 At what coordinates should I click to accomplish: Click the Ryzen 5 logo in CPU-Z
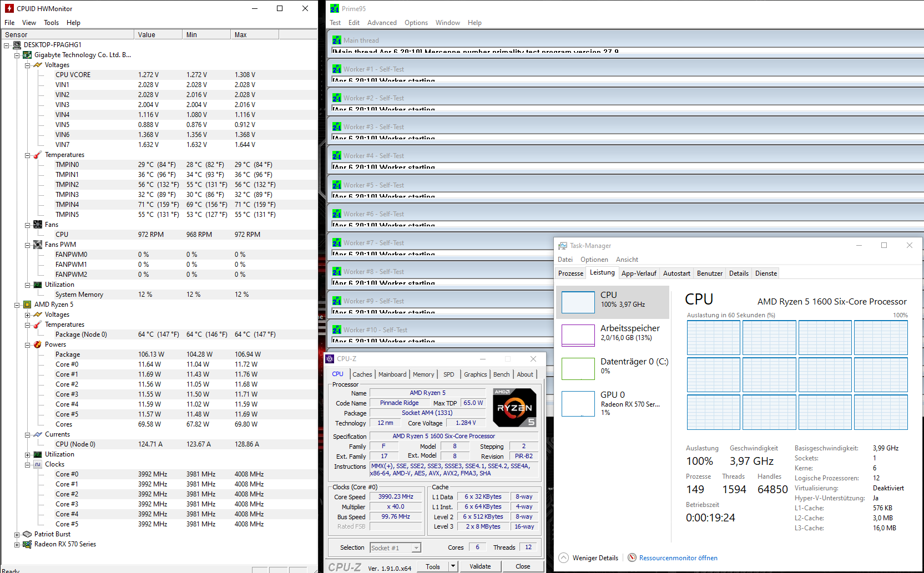(514, 407)
